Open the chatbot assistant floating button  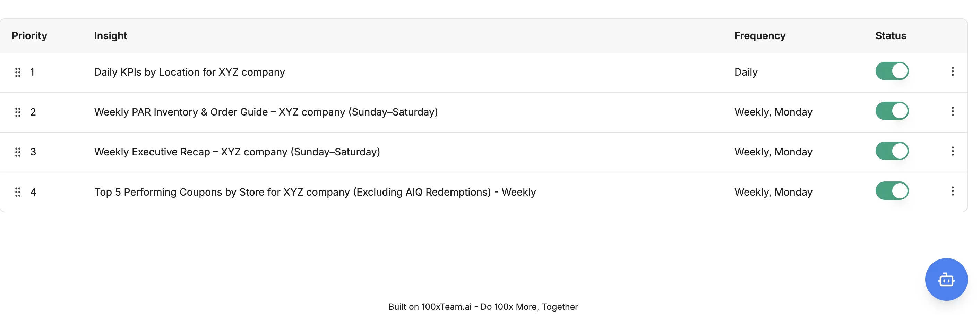point(946,280)
